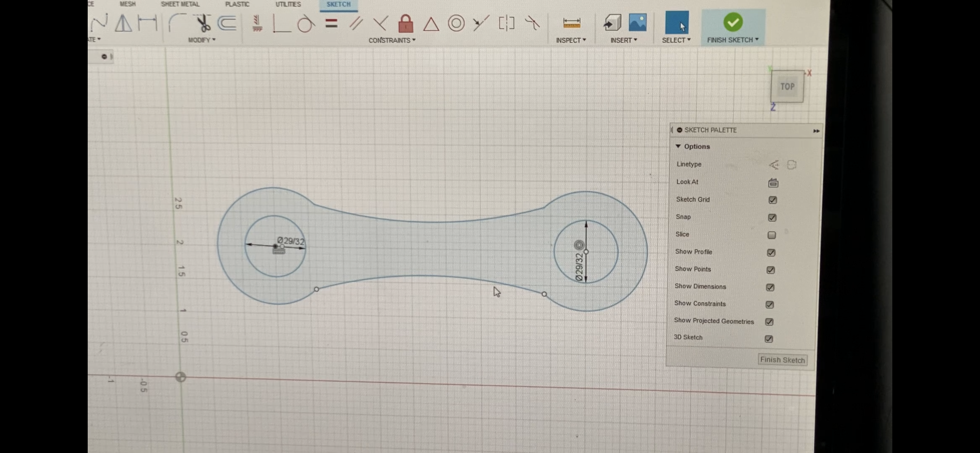Click the TOP face of view cube
980x453 pixels.
(787, 87)
